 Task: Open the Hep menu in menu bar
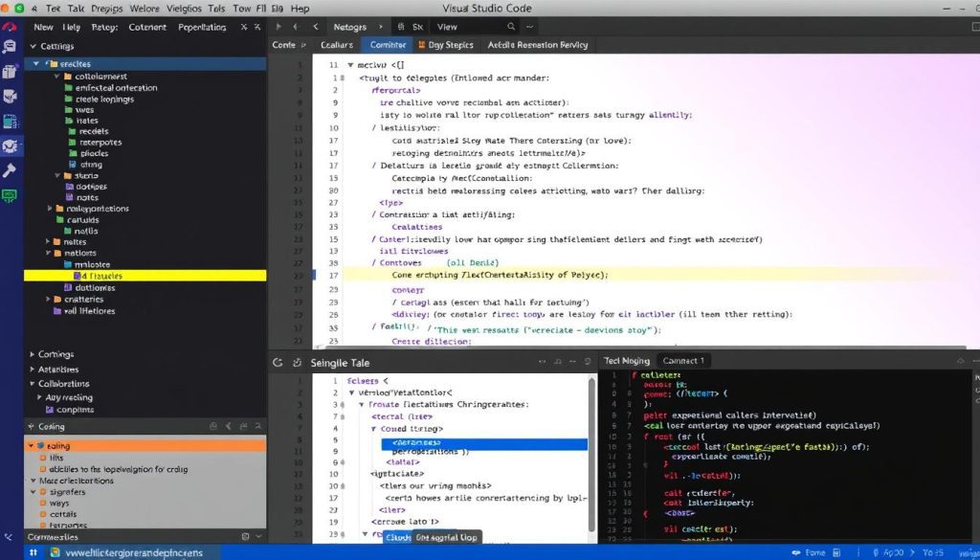click(300, 9)
